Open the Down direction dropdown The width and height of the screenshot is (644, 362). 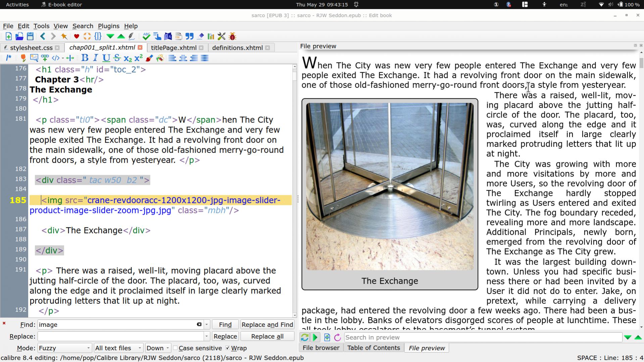pos(158,348)
